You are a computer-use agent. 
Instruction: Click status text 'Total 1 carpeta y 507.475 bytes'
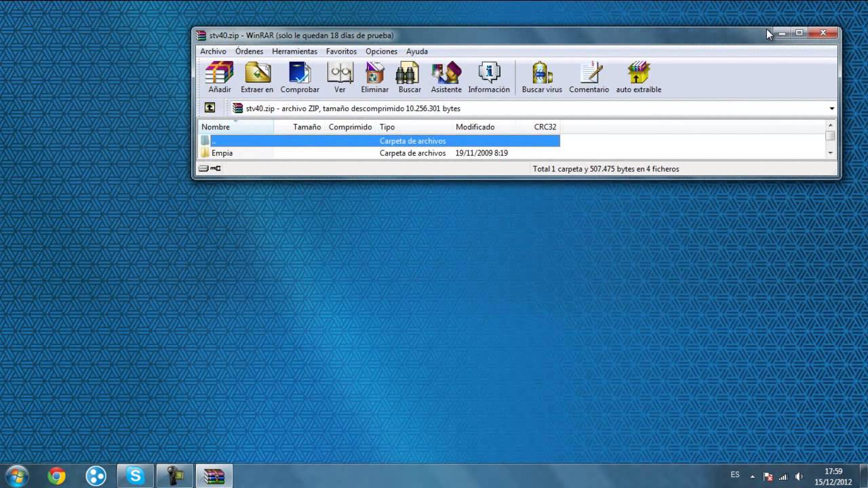pyautogui.click(x=606, y=169)
